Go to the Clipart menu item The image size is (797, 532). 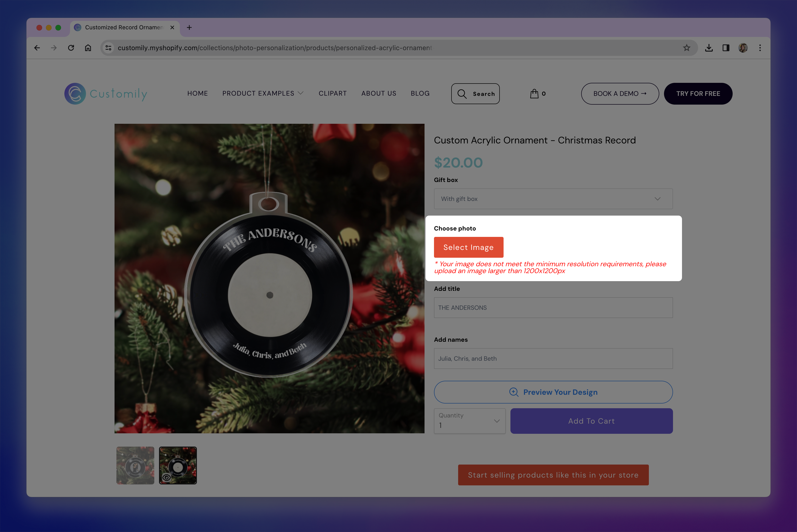coord(332,93)
